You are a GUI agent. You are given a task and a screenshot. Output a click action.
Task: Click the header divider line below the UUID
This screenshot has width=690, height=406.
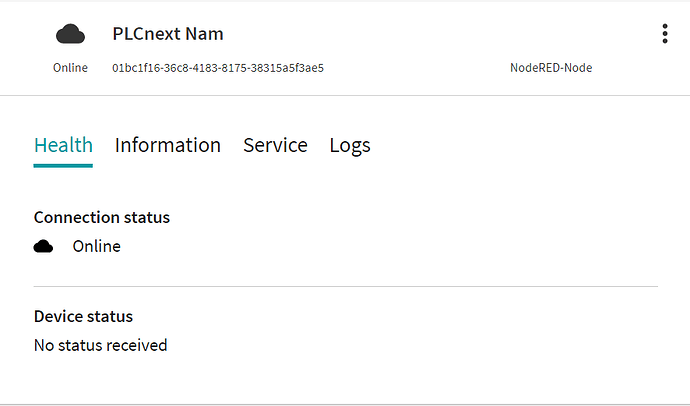point(345,95)
